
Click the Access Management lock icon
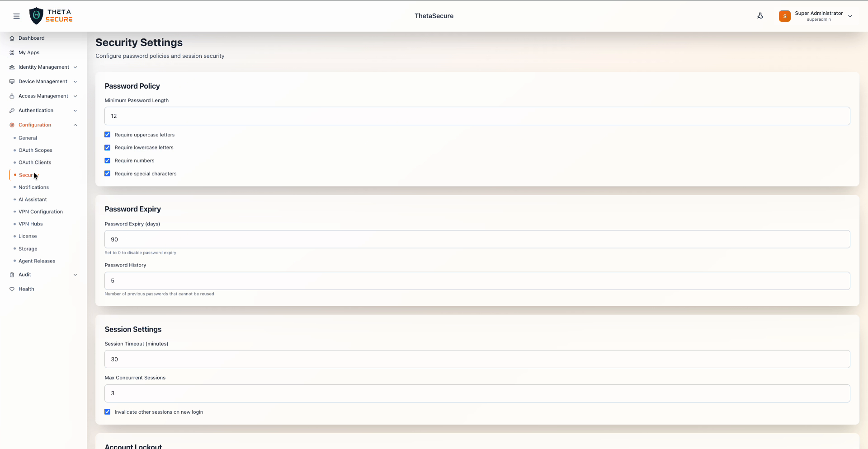pos(12,96)
